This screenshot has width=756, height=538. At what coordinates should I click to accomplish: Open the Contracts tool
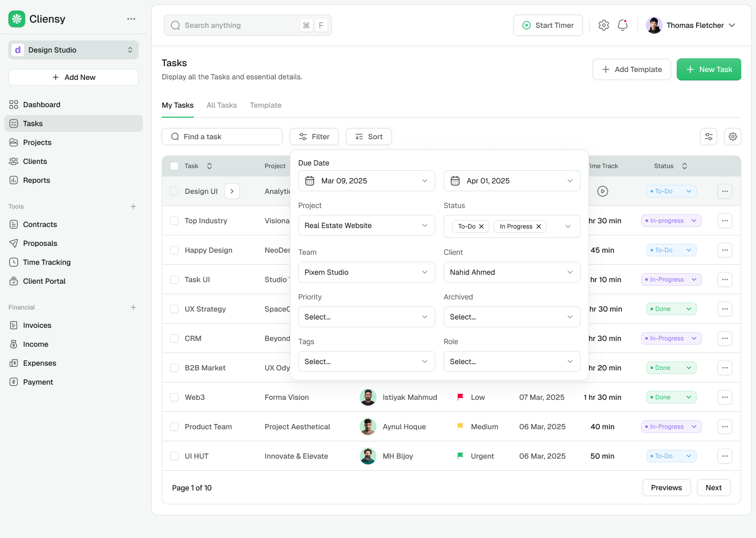click(39, 224)
